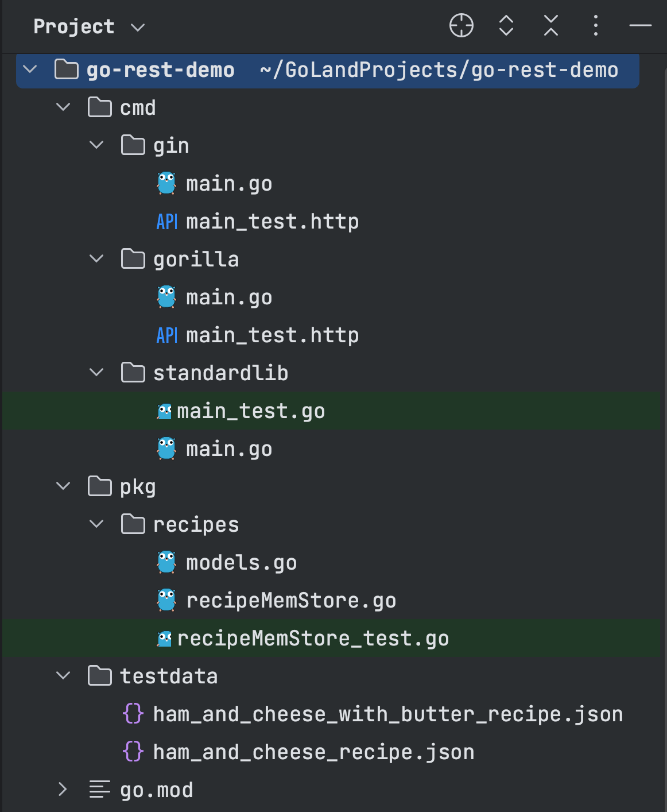Click the Expand All icon in the toolbar
This screenshot has width=667, height=812.
click(x=506, y=26)
